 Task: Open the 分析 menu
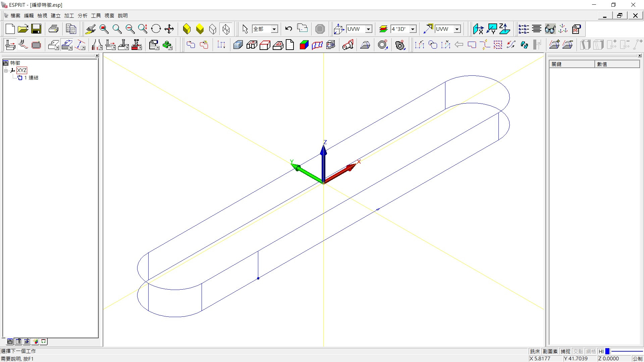pos(82,15)
